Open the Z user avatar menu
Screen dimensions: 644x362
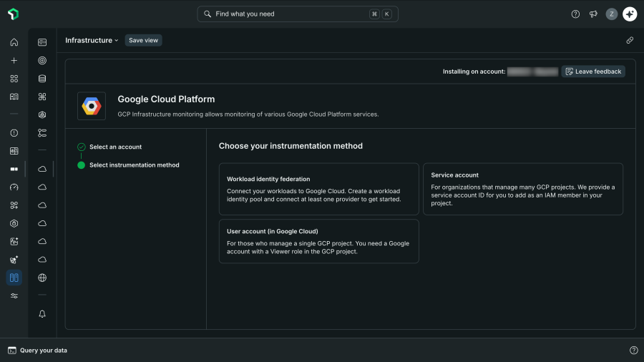(x=612, y=14)
